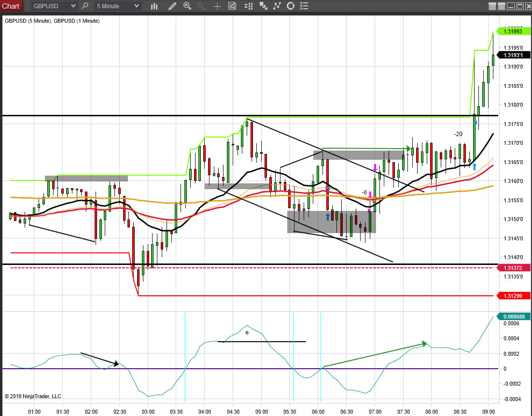Open the 5 Minute interval dropdown
532x416 pixels.
point(117,6)
